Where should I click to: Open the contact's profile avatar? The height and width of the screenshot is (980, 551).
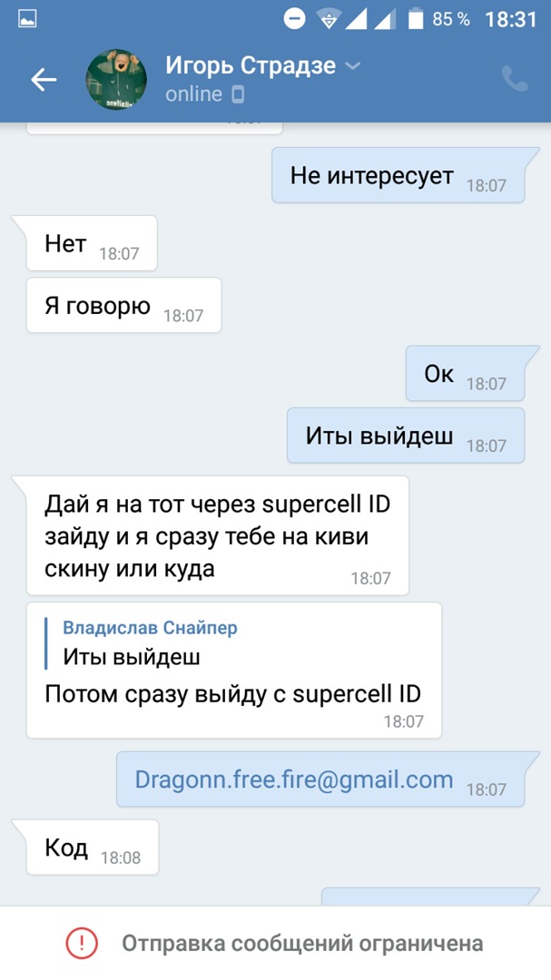click(x=116, y=79)
